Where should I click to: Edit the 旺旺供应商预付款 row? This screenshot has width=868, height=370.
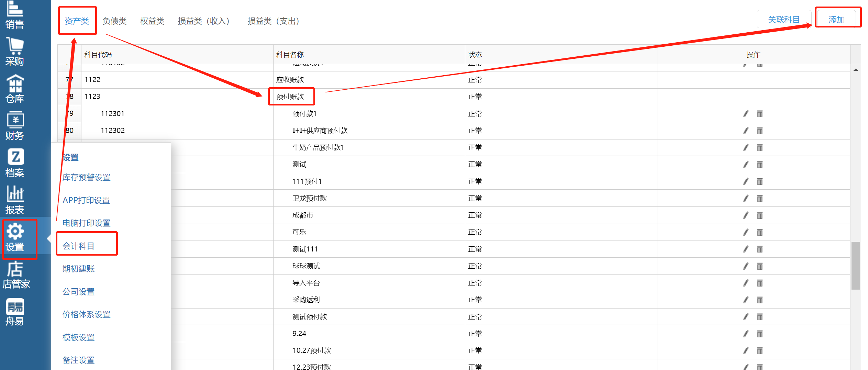[746, 131]
